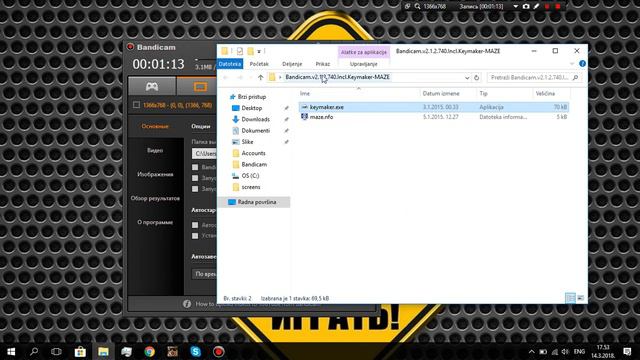
Task: Click the Back arrow in Explorer navigation
Action: tap(226, 77)
